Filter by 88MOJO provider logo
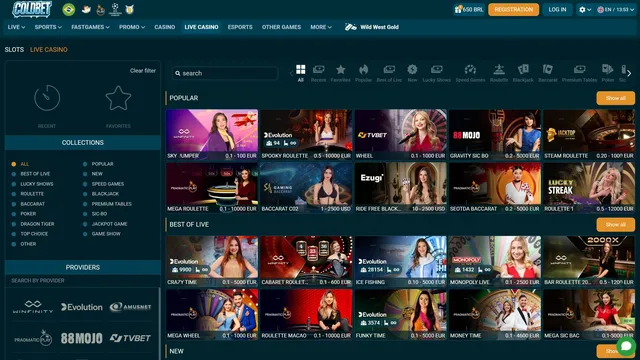This screenshot has width=640, height=360. click(82, 338)
